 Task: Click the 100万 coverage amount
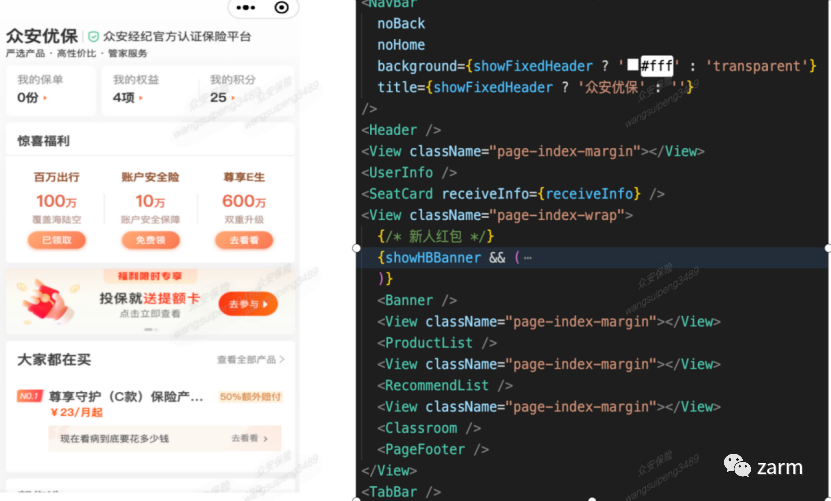pyautogui.click(x=57, y=201)
